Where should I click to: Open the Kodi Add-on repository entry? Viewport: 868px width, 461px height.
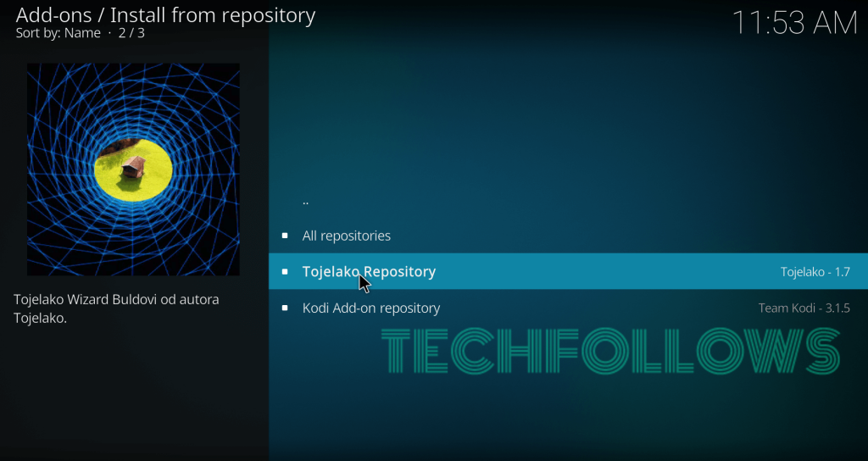568,308
